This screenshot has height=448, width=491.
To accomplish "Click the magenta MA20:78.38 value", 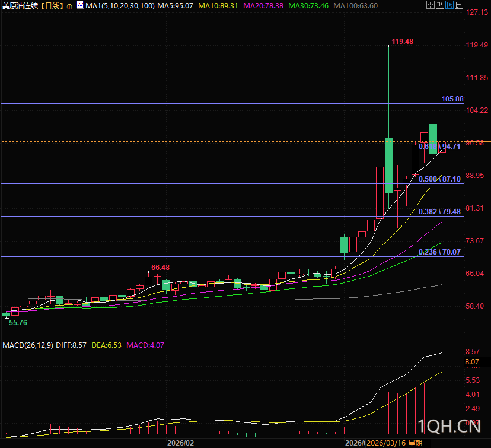I will coord(263,6).
